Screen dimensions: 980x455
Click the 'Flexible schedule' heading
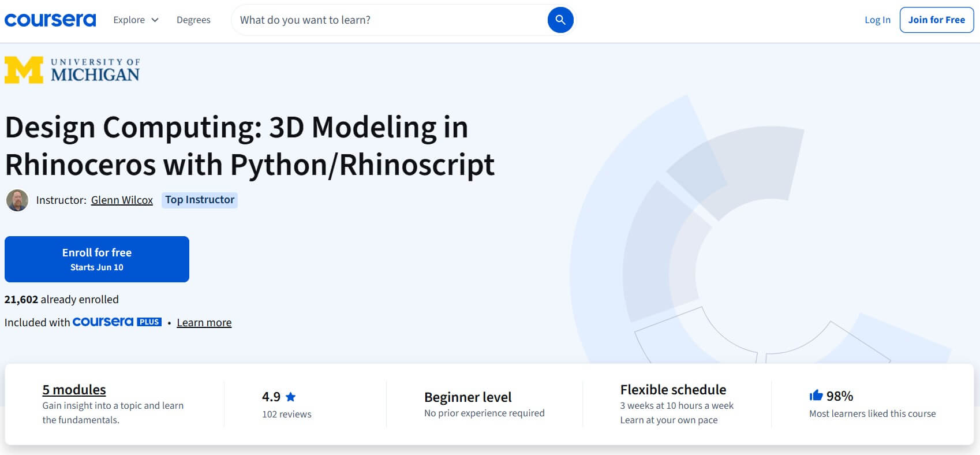(673, 390)
